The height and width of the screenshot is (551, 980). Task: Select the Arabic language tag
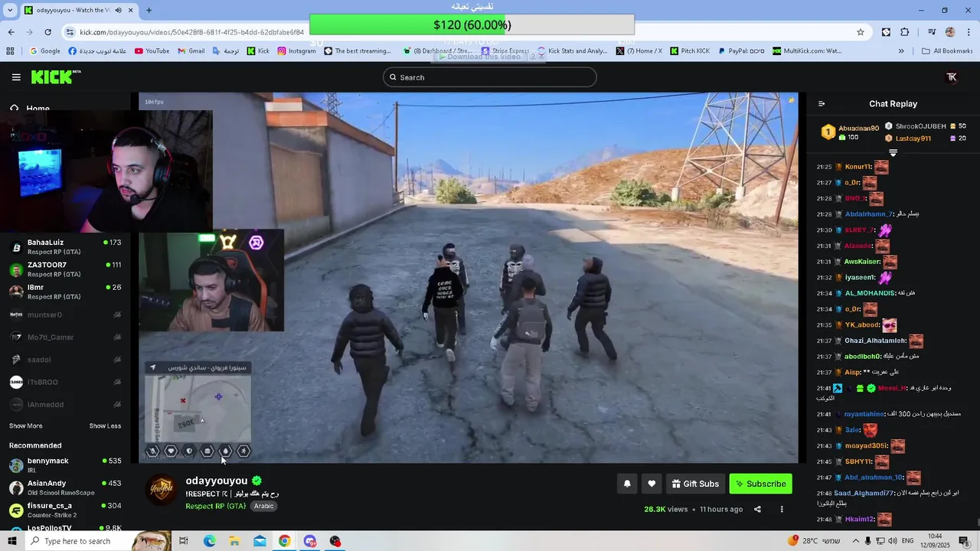(x=264, y=506)
